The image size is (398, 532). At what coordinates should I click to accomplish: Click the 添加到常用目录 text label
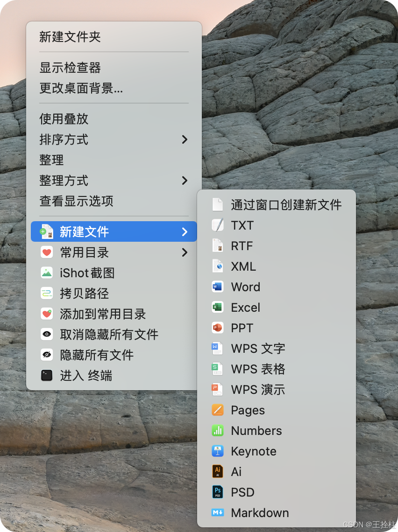click(103, 314)
